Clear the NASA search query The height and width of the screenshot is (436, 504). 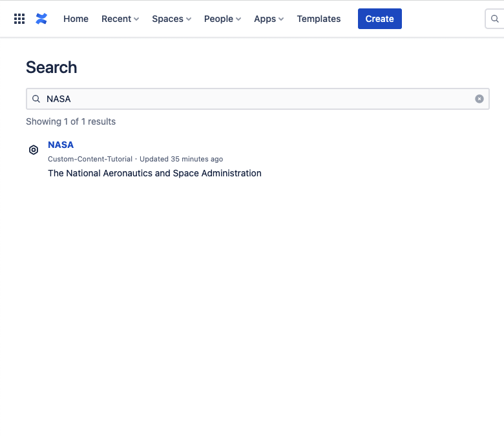479,99
